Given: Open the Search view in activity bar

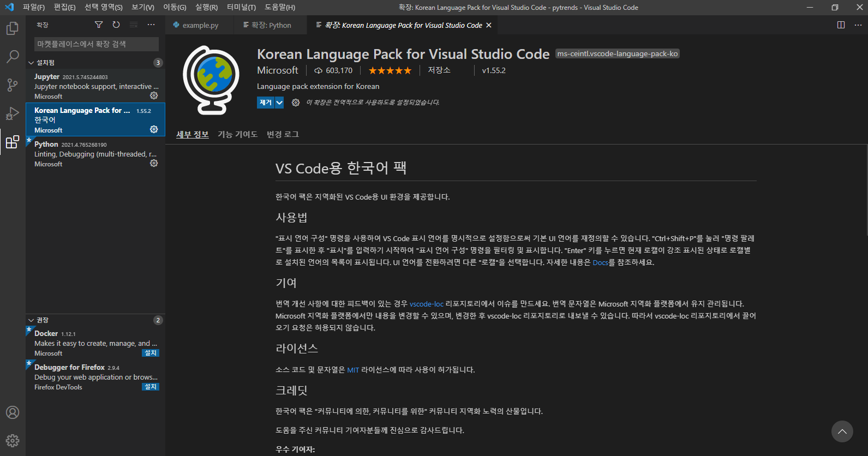Looking at the screenshot, I should [13, 57].
